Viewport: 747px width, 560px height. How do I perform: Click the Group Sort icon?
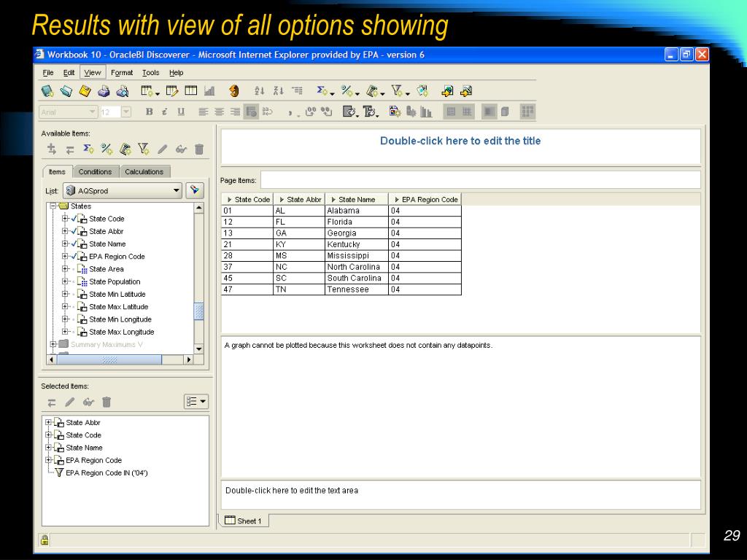tap(297, 90)
